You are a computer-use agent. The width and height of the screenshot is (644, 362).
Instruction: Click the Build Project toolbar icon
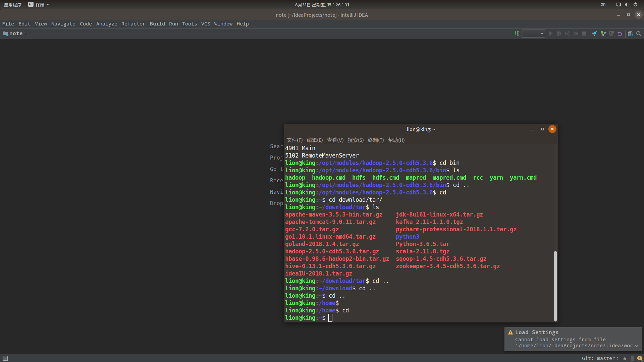[x=517, y=34]
